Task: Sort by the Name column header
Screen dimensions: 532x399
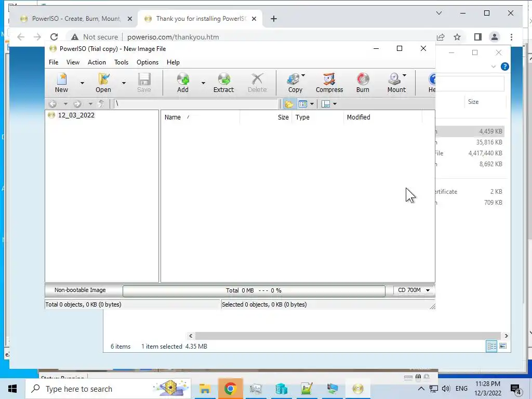Action: coord(200,117)
